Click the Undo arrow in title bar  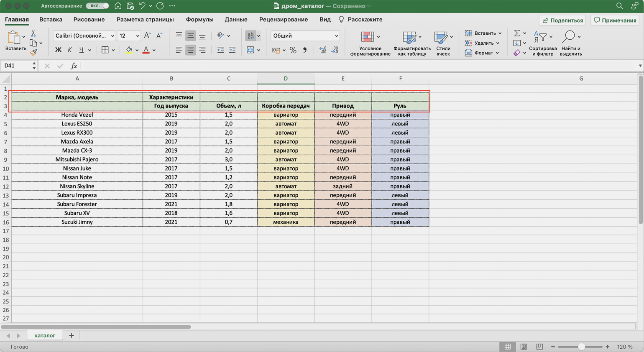pyautogui.click(x=142, y=6)
